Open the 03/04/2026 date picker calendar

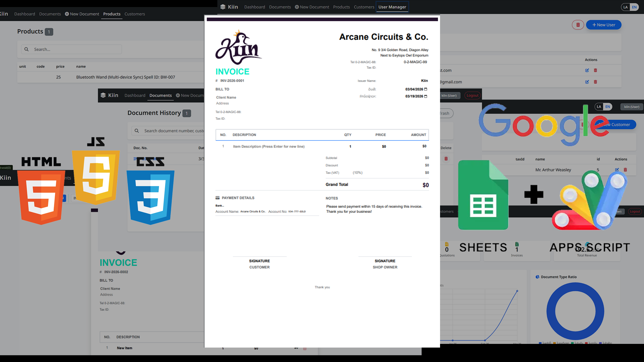tap(425, 89)
